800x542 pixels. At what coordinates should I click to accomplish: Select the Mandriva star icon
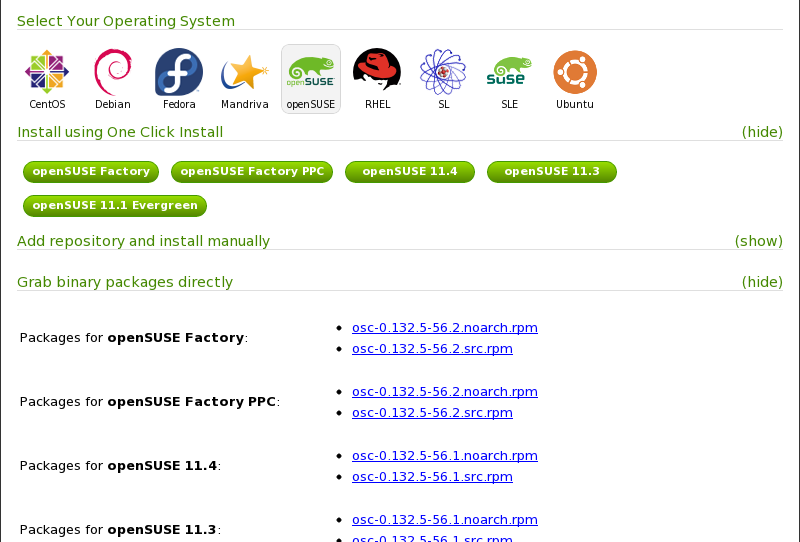(x=244, y=73)
